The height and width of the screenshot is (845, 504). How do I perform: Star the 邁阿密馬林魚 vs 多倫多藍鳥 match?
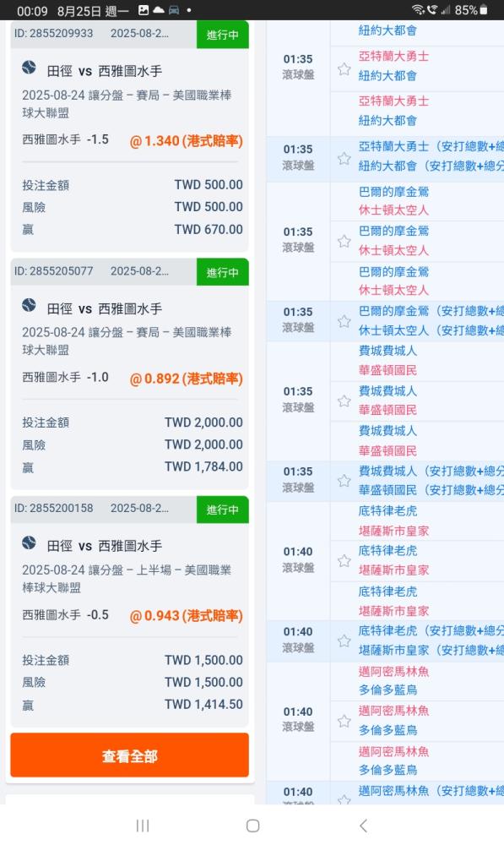tap(344, 721)
